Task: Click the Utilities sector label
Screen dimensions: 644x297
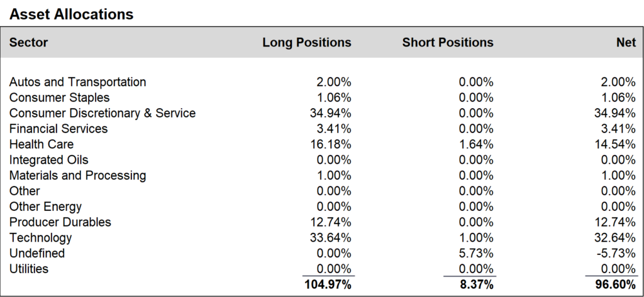Action: tap(29, 269)
